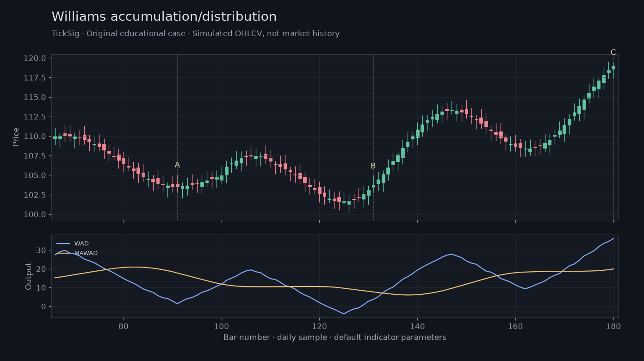
Task: Click the blue WAD line's final peak at bar 180
Action: click(x=613, y=238)
